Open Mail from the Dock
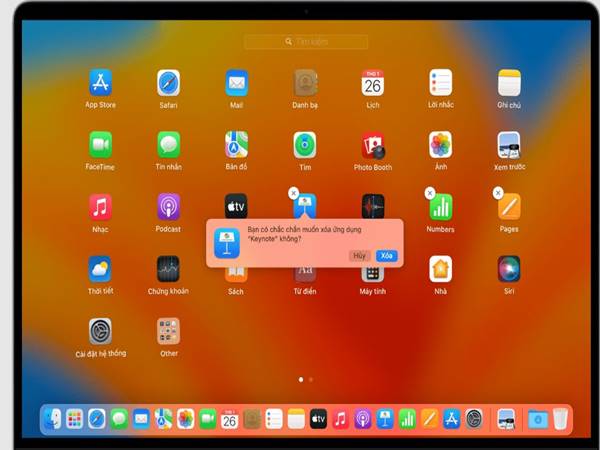Viewport: 600px width, 450px height. (x=141, y=419)
